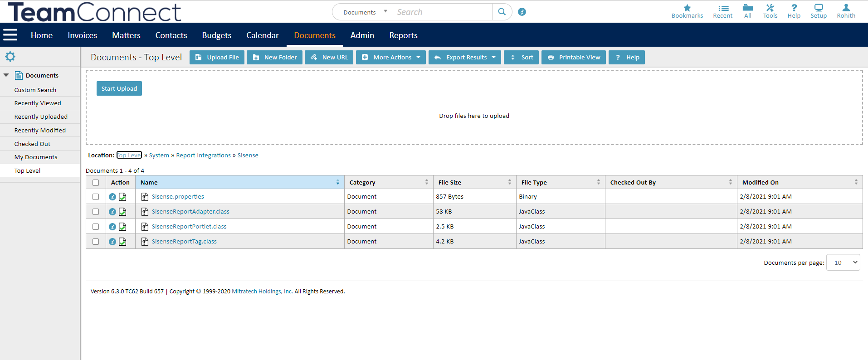The image size is (868, 360).
Task: Open the Export Results dropdown
Action: point(465,58)
